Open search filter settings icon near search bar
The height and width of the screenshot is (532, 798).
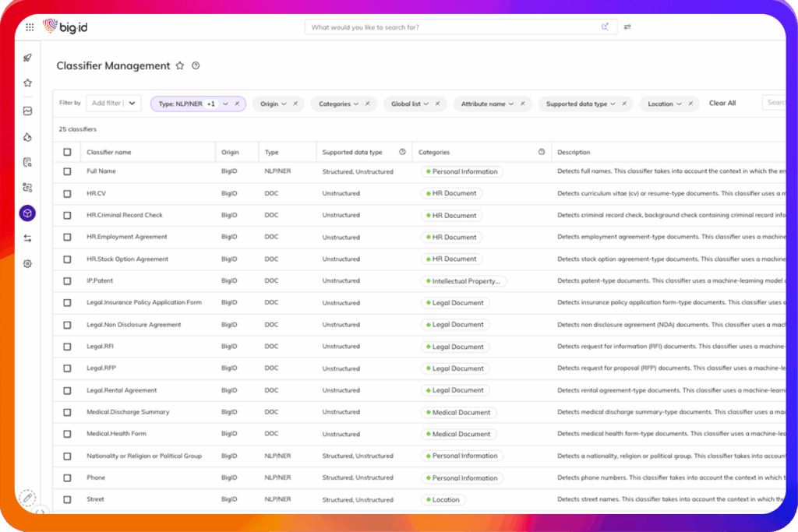[x=627, y=27]
